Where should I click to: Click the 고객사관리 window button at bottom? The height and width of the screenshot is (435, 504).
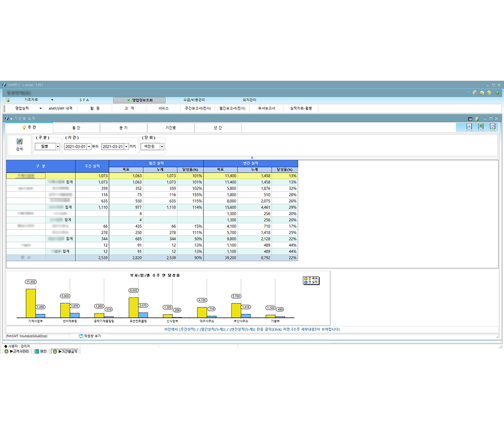17,351
